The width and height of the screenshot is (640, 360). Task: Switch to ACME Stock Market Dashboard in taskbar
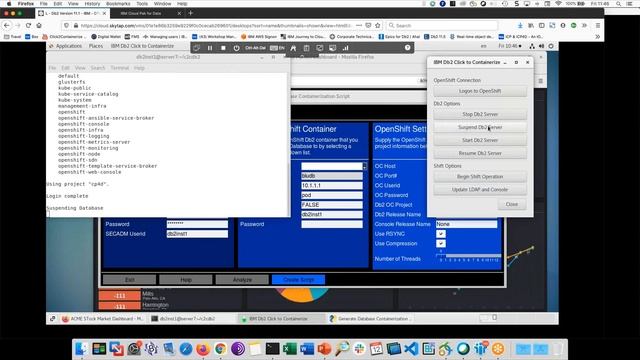(x=102, y=318)
